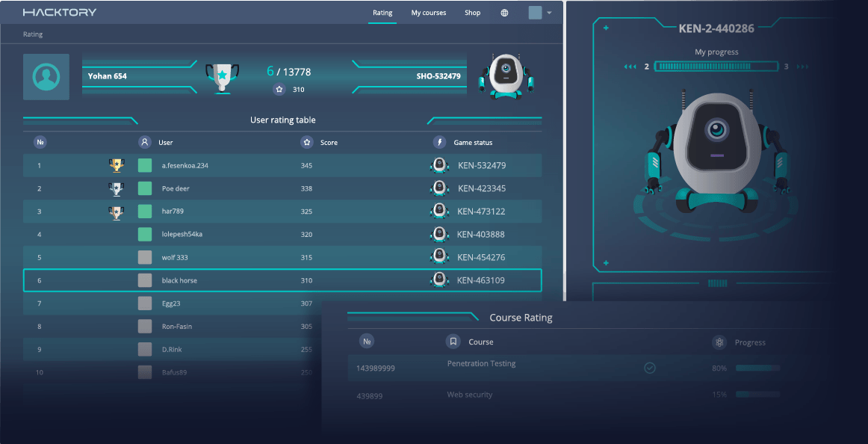Select user a.fesenkoa.234
This screenshot has height=444, width=868.
coord(185,165)
